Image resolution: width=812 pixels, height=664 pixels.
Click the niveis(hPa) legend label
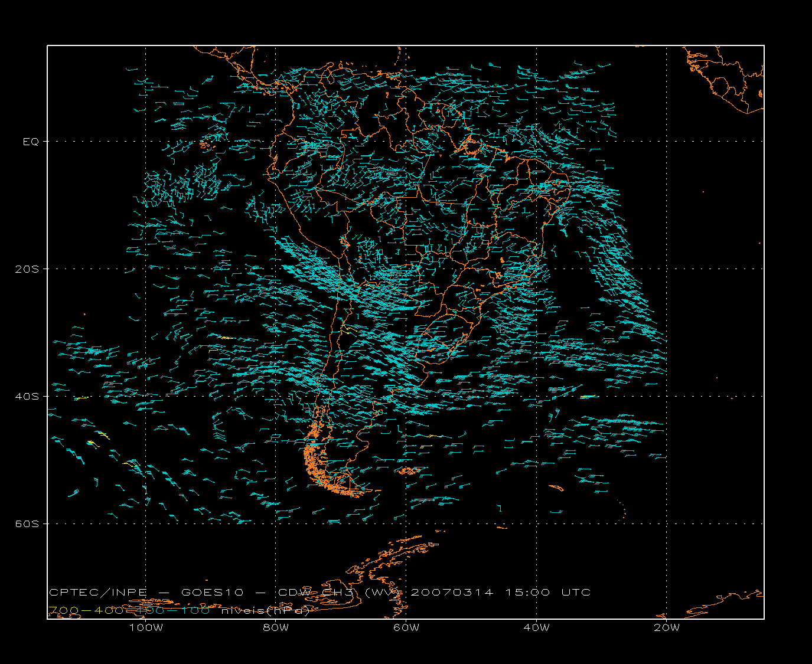tap(265, 611)
